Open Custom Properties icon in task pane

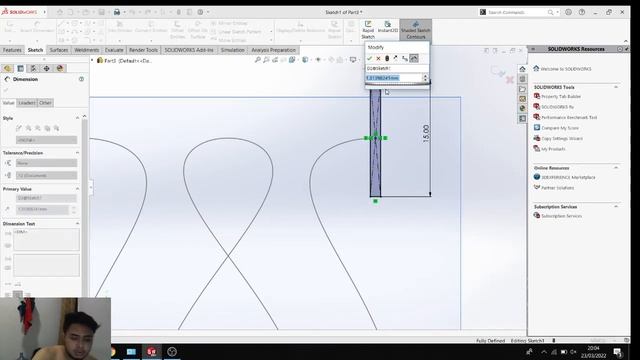522,118
